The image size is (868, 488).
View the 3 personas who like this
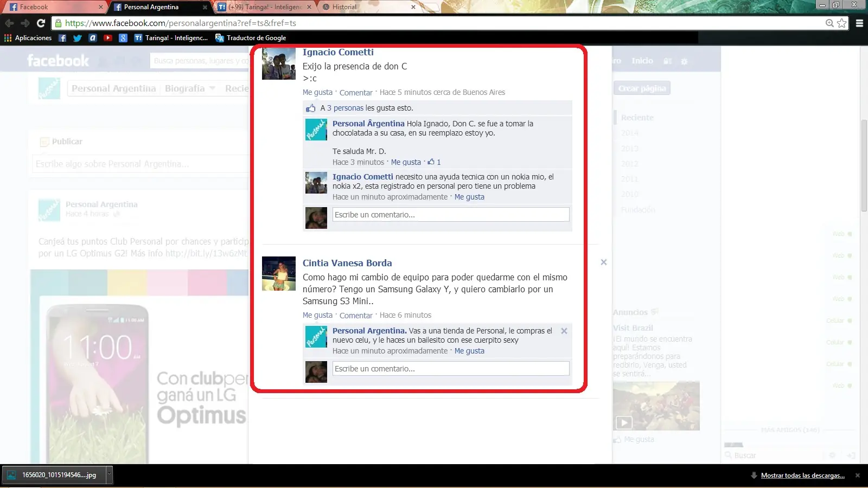(x=345, y=108)
